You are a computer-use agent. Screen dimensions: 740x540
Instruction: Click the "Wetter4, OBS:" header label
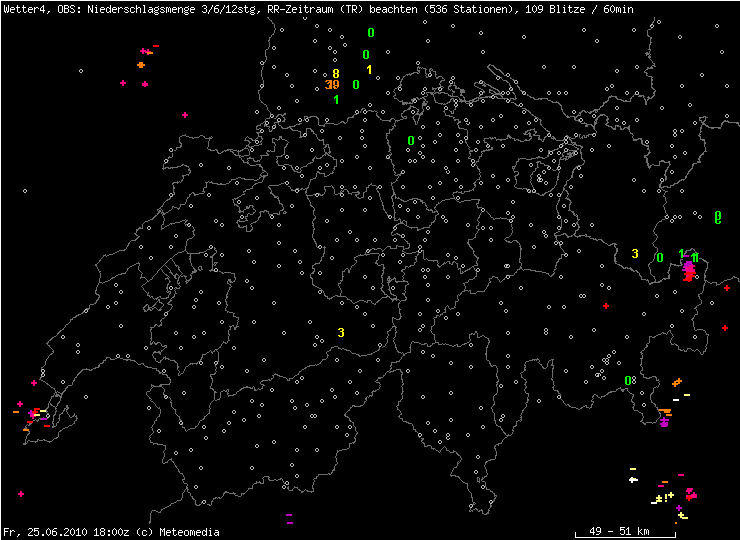42,9
